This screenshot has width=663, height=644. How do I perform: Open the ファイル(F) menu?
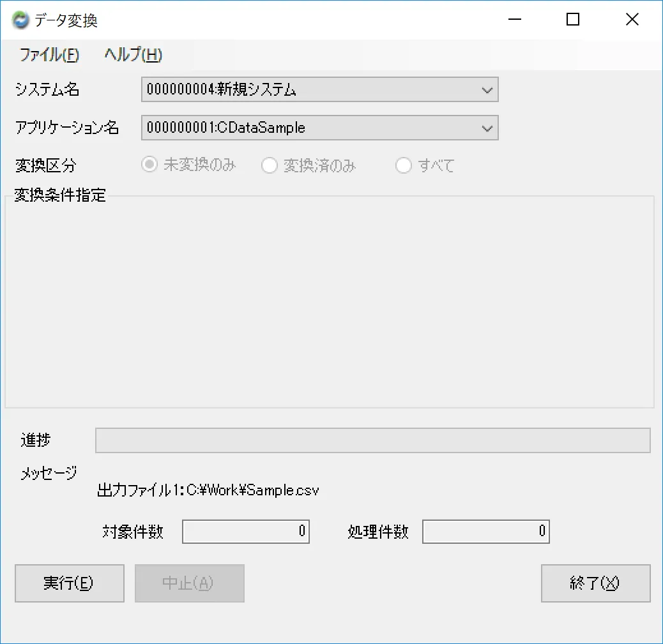coord(49,55)
